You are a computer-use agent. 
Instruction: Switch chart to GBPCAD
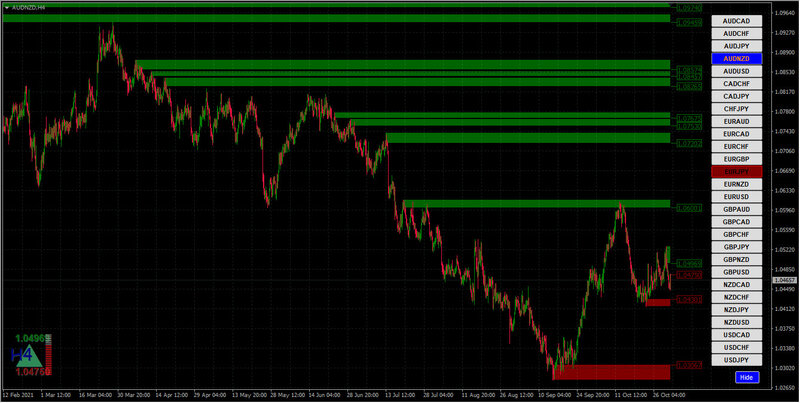point(736,222)
